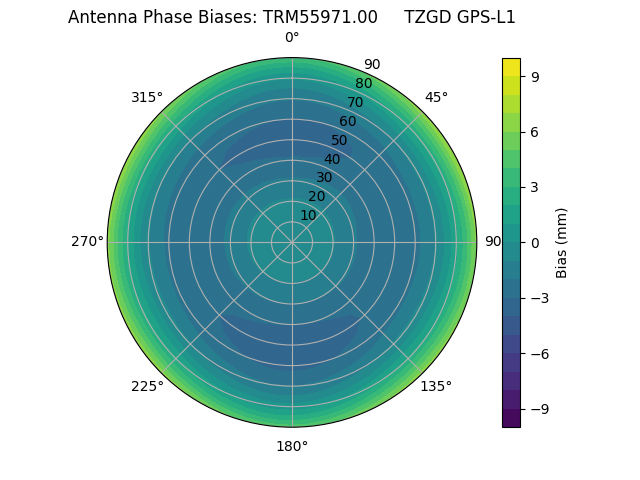Click the colorbar tick label 0
Image resolution: width=640 pixels, height=480 pixels.
535,242
